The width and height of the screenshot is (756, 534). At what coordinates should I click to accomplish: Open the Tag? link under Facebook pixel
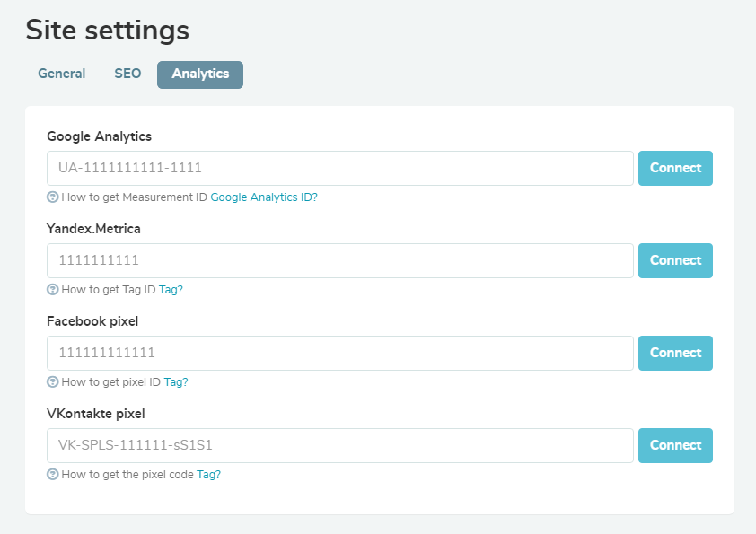point(176,381)
